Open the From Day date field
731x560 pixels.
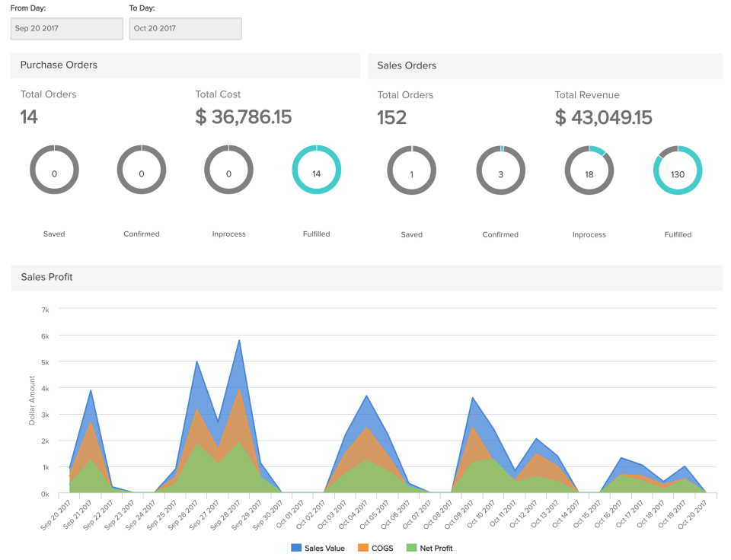(67, 28)
